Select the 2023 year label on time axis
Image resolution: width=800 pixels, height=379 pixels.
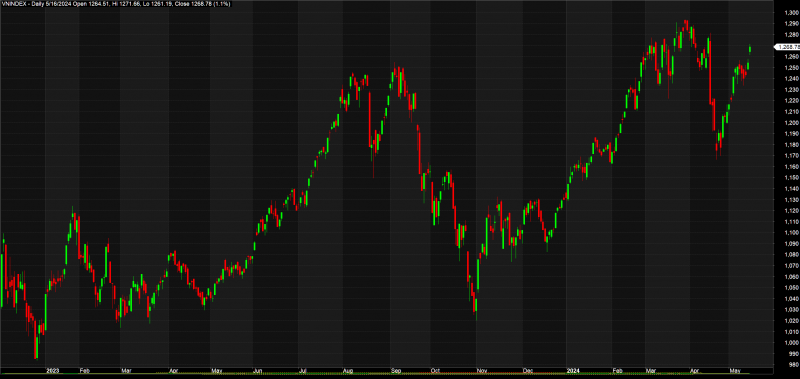pyautogui.click(x=52, y=371)
